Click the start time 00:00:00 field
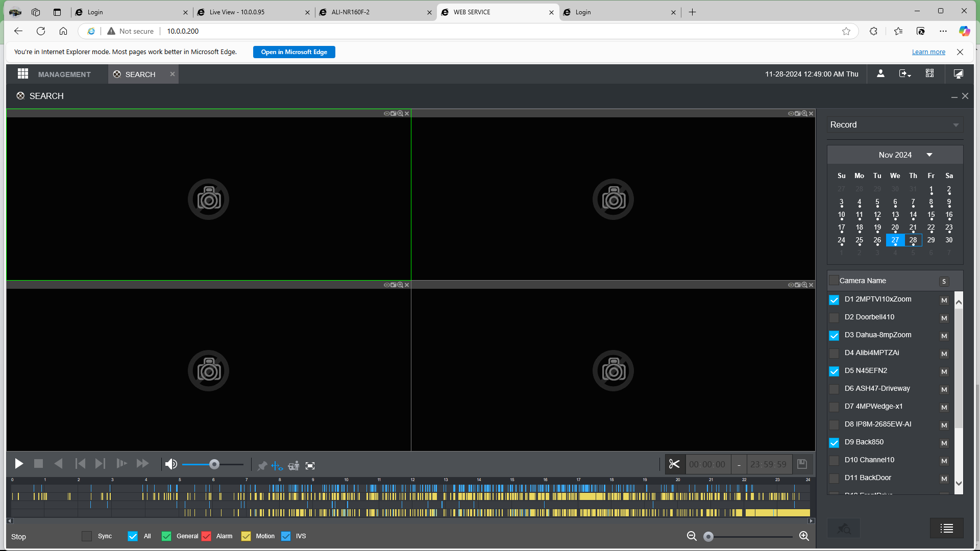980x551 pixels. point(707,464)
